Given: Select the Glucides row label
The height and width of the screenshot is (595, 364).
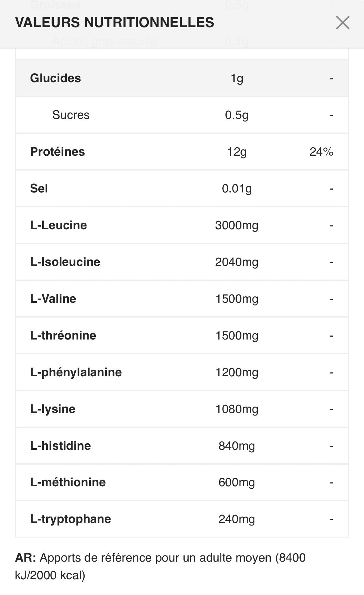Looking at the screenshot, I should [x=56, y=78].
